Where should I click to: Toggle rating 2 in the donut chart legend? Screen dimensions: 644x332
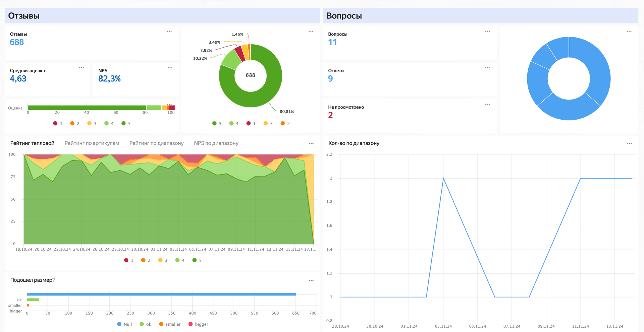[285, 123]
